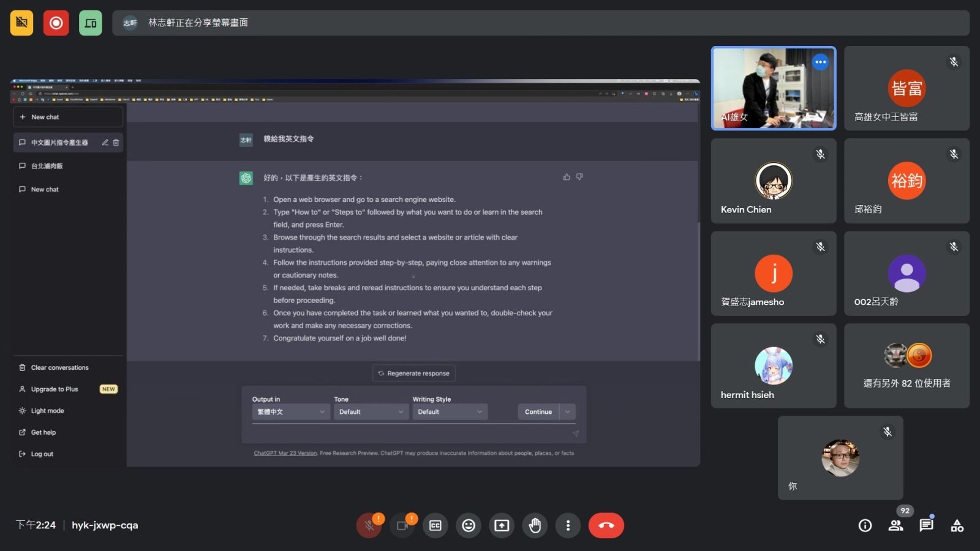Leave the call with the red hang-up button

(606, 525)
